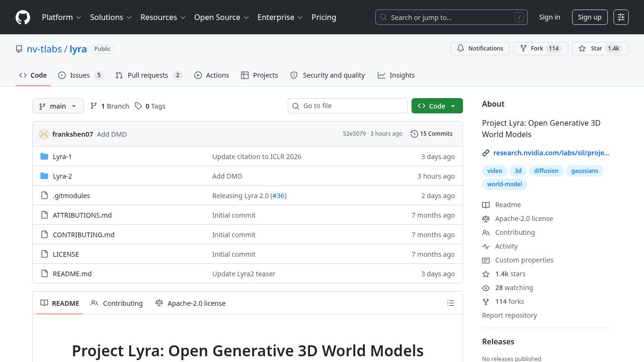Expand the main branch selector
Screen dimensions: 644x362
click(x=58, y=106)
